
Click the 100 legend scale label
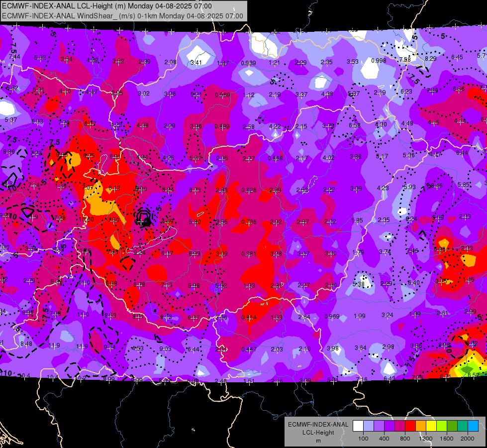coord(363,439)
